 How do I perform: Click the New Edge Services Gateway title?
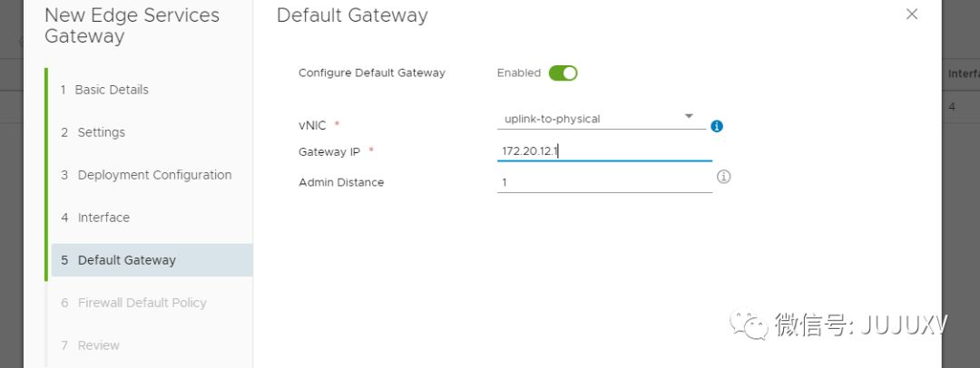[132, 25]
